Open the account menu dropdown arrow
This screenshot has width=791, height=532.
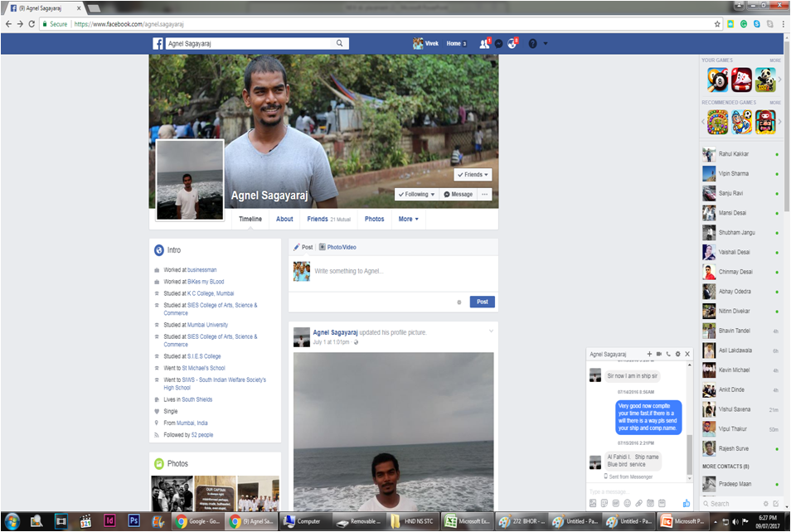pos(546,43)
